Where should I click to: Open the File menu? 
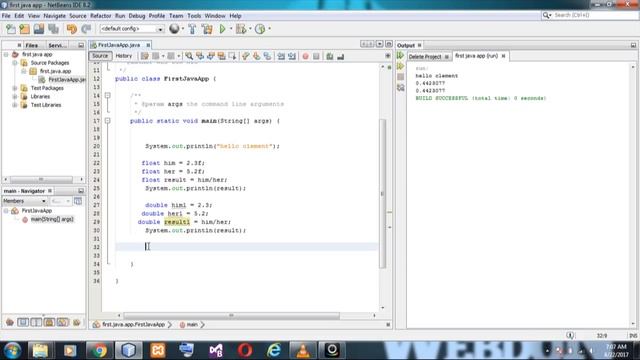6,16
